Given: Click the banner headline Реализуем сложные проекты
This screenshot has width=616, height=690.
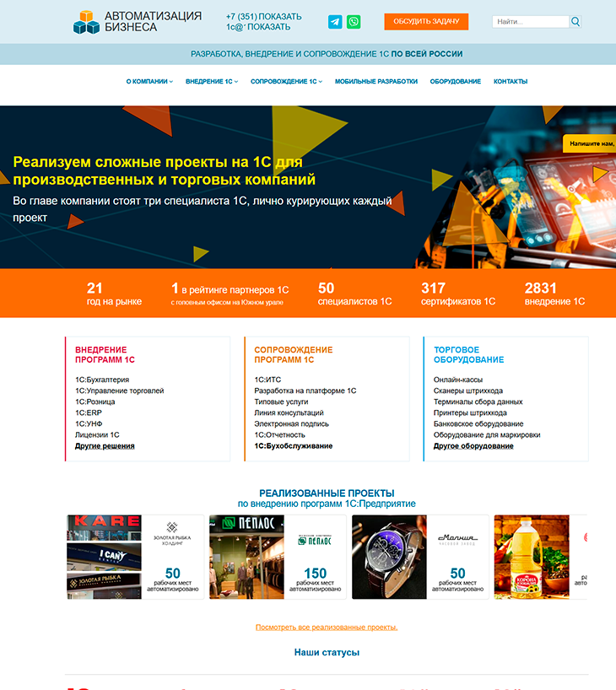Looking at the screenshot, I should (x=165, y=170).
